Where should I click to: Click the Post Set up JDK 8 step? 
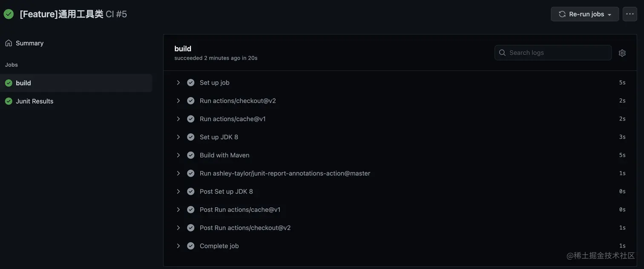pyautogui.click(x=226, y=192)
